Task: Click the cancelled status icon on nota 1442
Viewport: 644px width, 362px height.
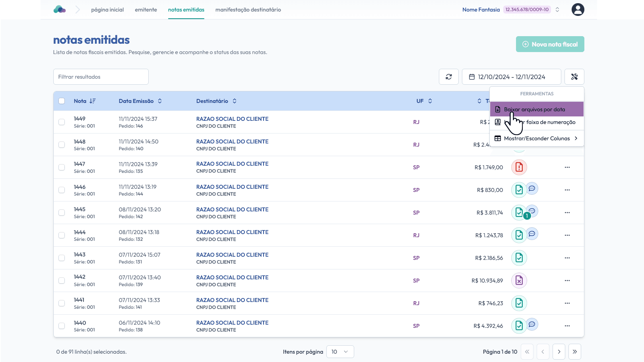Action: pos(519,280)
